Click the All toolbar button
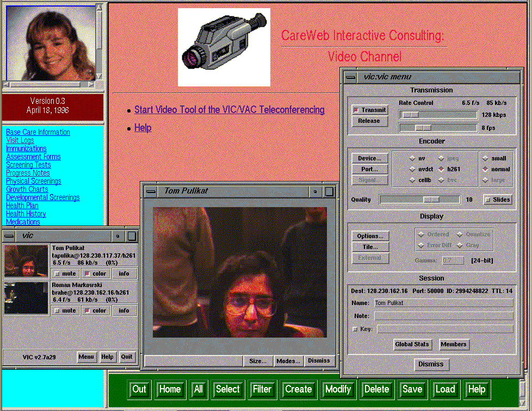532x411 pixels. [198, 389]
